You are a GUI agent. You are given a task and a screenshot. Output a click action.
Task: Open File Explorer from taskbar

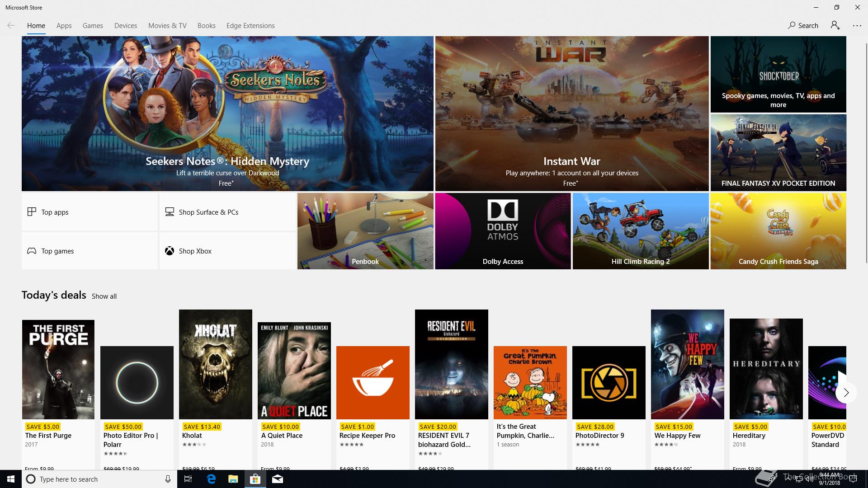[233, 479]
